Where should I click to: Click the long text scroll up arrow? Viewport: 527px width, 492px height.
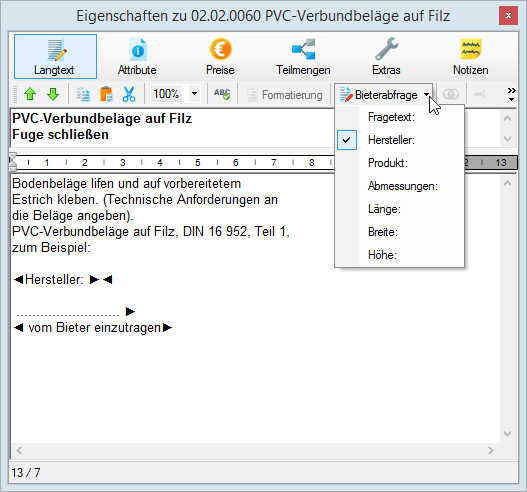point(508,183)
